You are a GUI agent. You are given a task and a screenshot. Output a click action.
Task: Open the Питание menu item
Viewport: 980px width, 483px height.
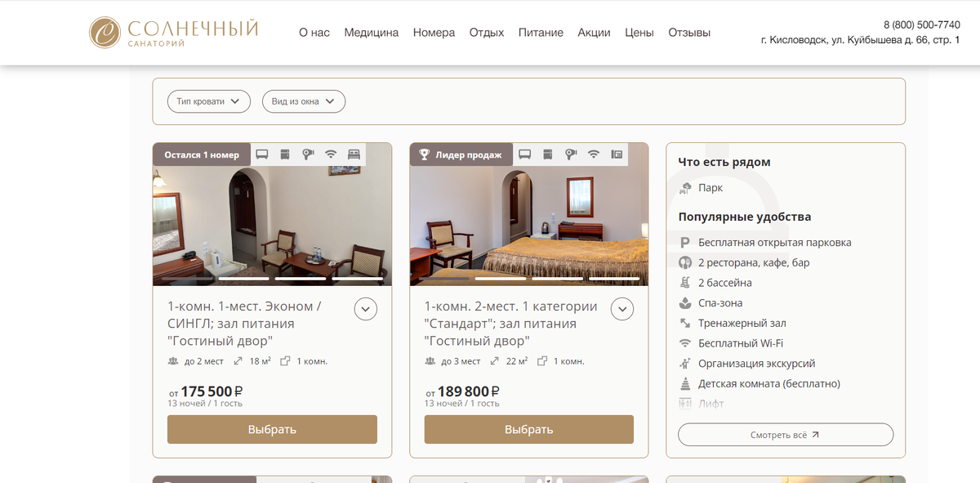click(x=541, y=33)
